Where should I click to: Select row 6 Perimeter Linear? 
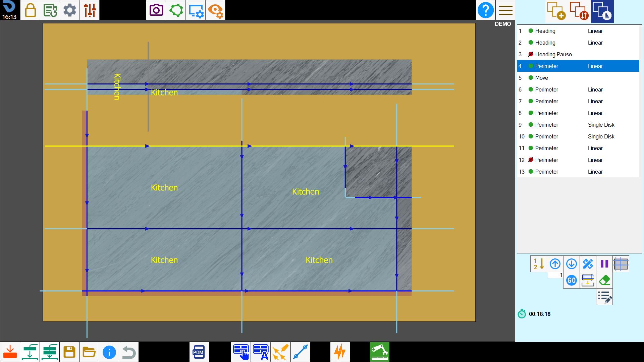(578, 89)
